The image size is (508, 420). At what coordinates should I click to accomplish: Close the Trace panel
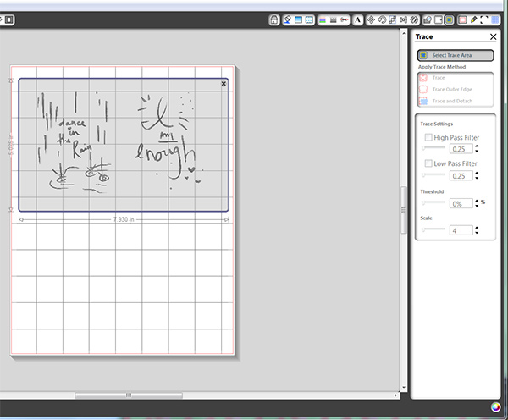click(x=493, y=36)
